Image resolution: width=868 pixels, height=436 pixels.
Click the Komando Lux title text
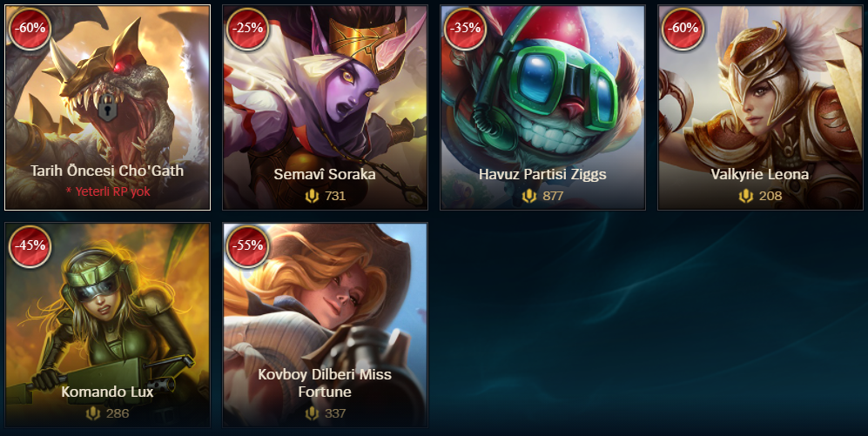coord(107,392)
